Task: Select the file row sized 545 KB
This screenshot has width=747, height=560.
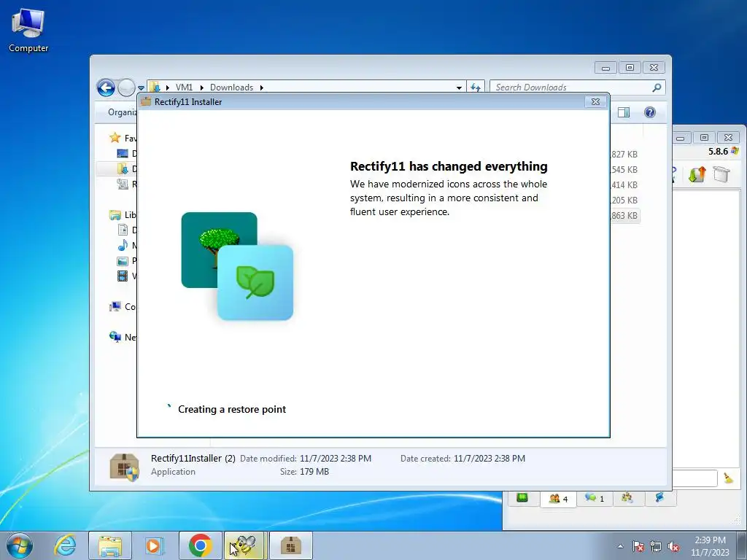Action: (x=624, y=169)
